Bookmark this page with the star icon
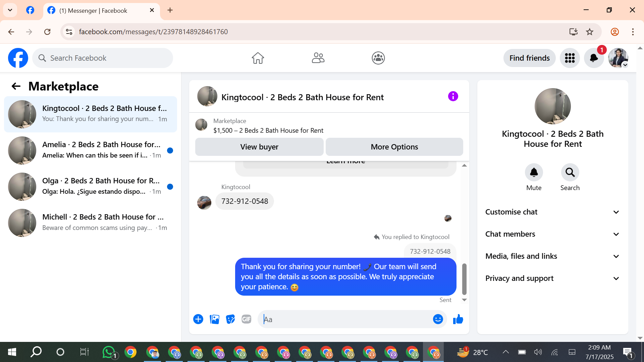 click(590, 32)
